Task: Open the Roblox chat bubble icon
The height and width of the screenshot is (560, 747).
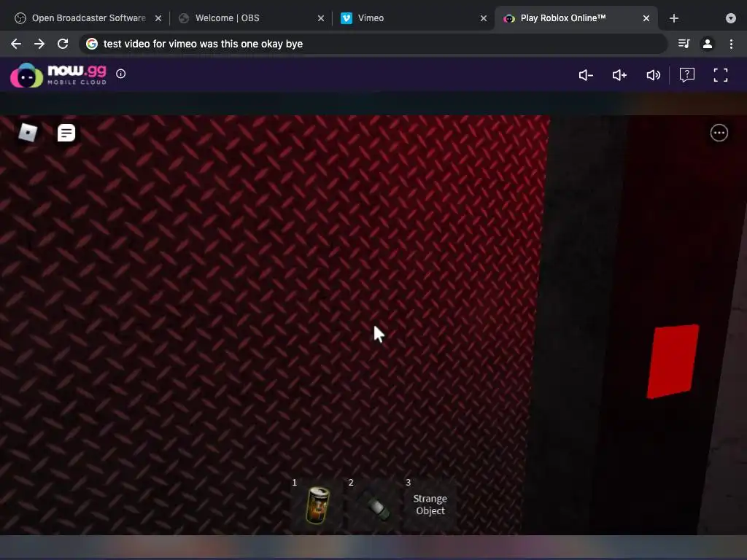Action: coord(66,133)
